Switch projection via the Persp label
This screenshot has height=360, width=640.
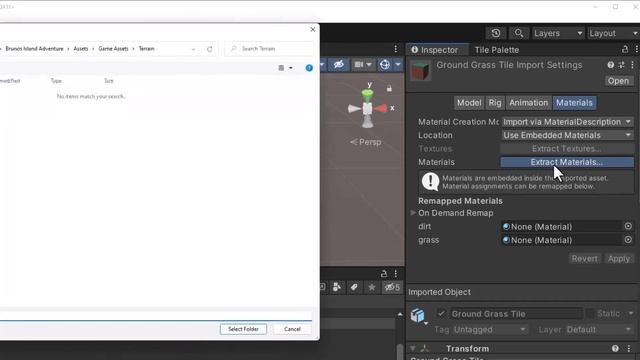coord(366,142)
